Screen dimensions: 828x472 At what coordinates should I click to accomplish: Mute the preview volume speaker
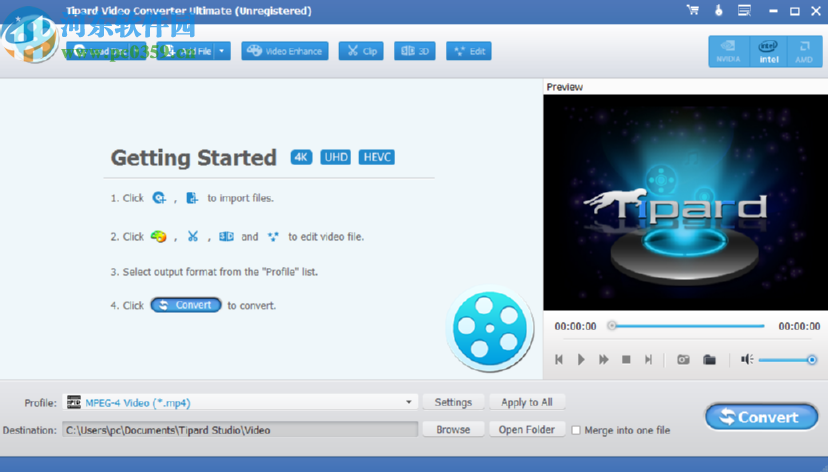tap(747, 360)
